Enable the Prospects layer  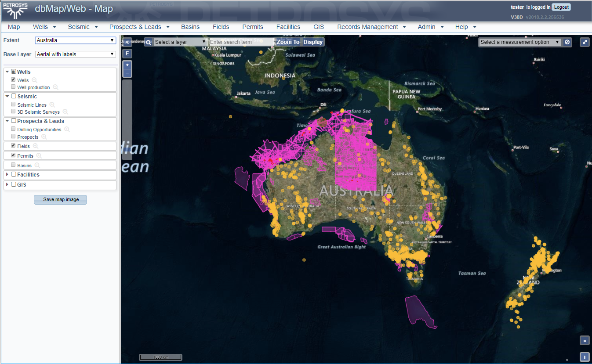click(x=13, y=137)
